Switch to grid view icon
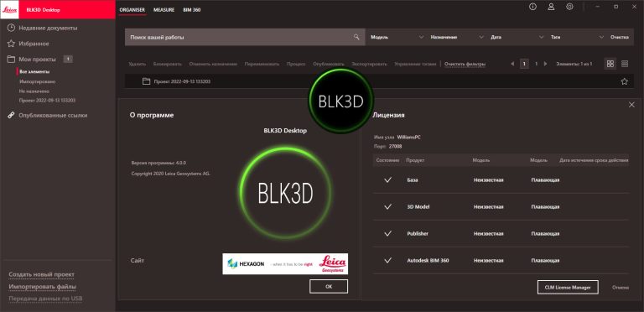Screen dimensions: 644x312 (610, 64)
